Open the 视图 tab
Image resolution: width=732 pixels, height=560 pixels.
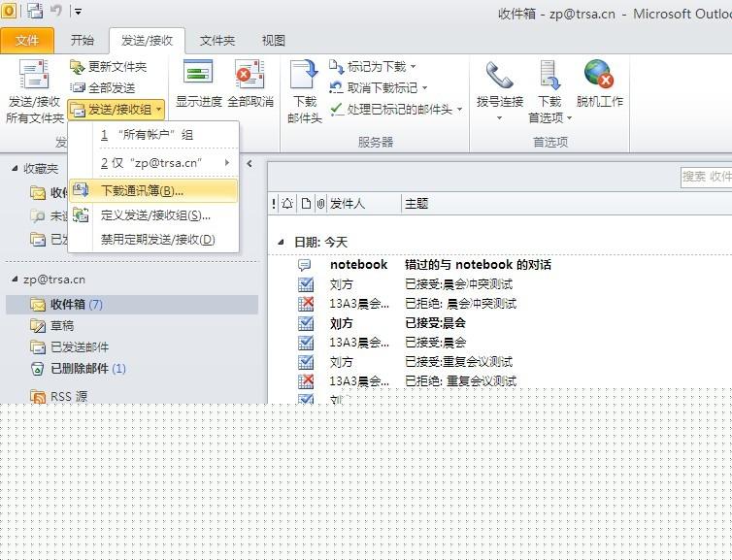pyautogui.click(x=273, y=41)
